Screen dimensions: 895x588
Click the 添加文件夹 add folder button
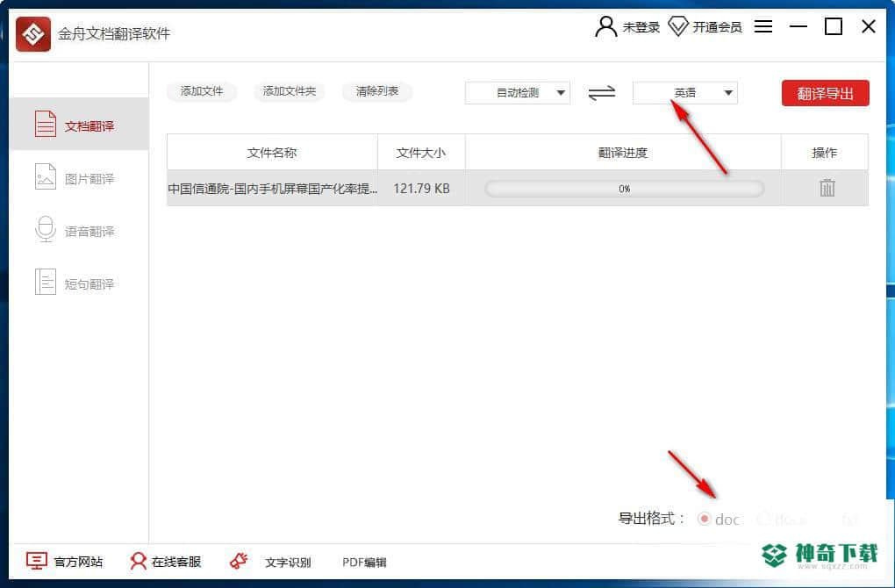coord(289,91)
